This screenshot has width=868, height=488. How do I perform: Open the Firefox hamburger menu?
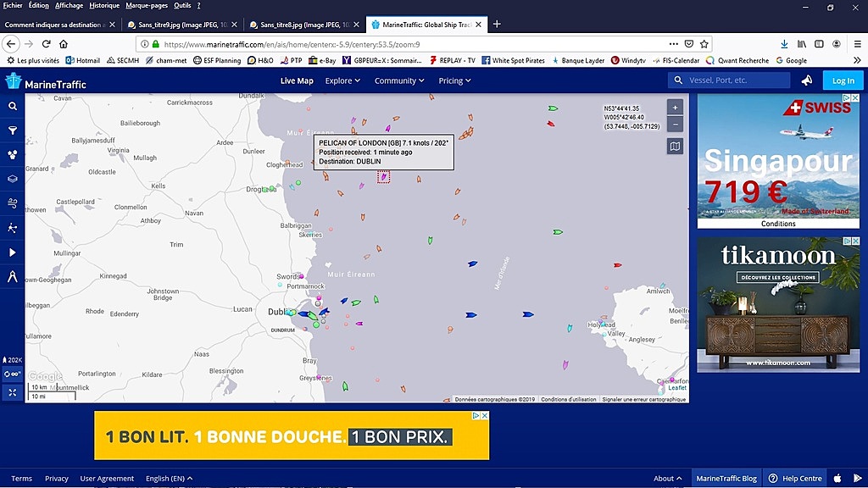tap(858, 44)
